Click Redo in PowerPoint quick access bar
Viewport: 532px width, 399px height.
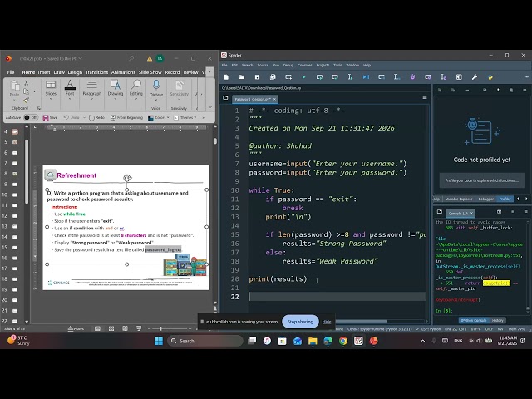(x=96, y=118)
